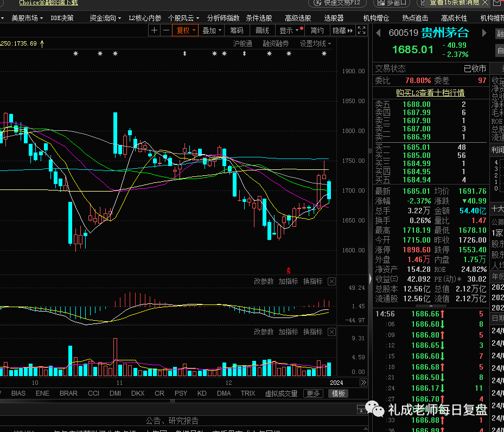Open 高成长性 menu item
Viewport: 504px width, 432px height.
454,18
